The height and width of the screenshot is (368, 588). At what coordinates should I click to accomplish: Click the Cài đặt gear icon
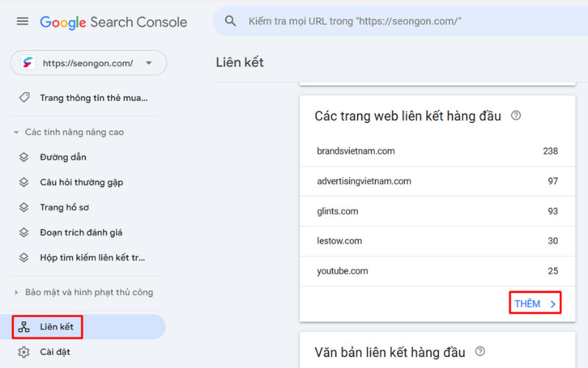24,352
